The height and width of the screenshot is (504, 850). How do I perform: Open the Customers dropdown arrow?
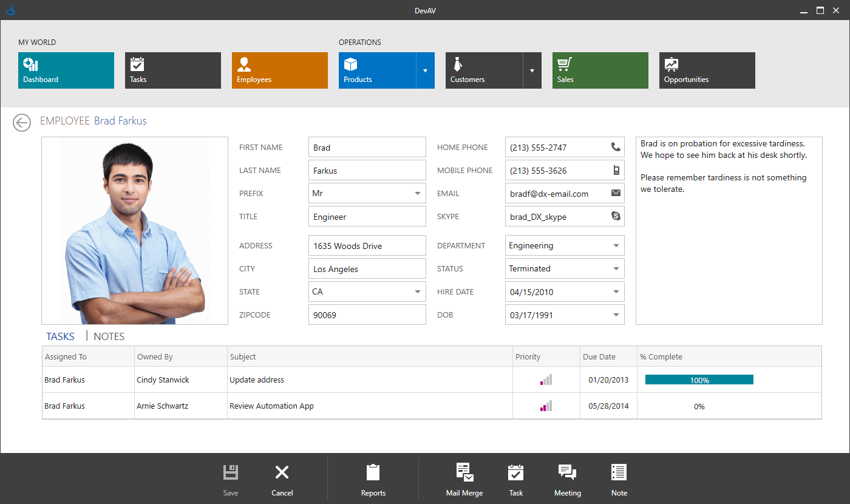[532, 70]
